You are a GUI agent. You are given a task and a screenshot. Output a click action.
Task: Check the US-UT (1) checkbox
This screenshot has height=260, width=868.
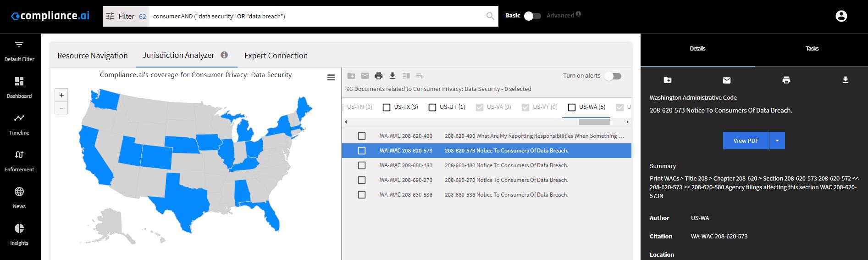click(x=432, y=107)
